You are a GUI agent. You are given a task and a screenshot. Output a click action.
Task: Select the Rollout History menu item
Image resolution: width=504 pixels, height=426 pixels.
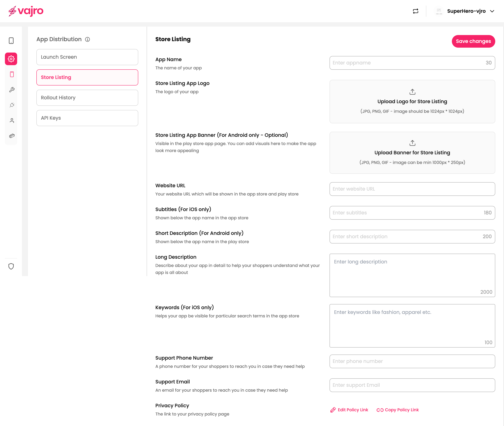click(87, 98)
